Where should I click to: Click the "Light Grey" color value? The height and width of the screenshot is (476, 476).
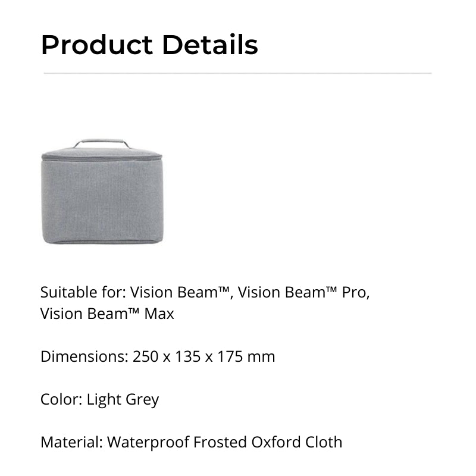coord(123,399)
